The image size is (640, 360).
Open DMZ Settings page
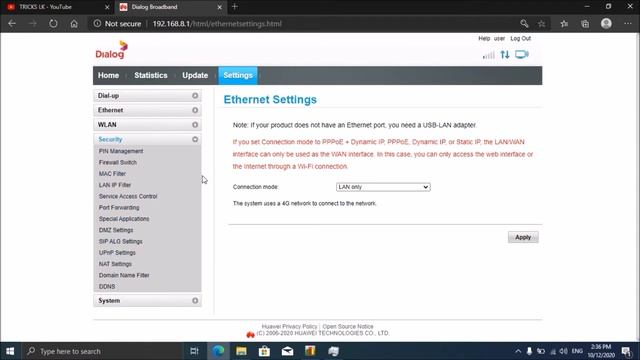(116, 230)
